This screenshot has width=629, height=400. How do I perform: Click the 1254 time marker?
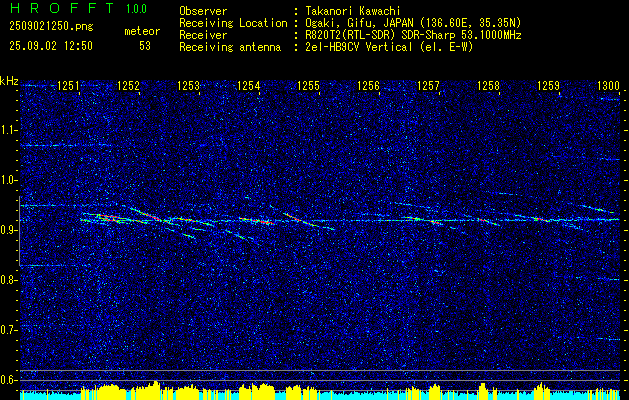click(248, 85)
